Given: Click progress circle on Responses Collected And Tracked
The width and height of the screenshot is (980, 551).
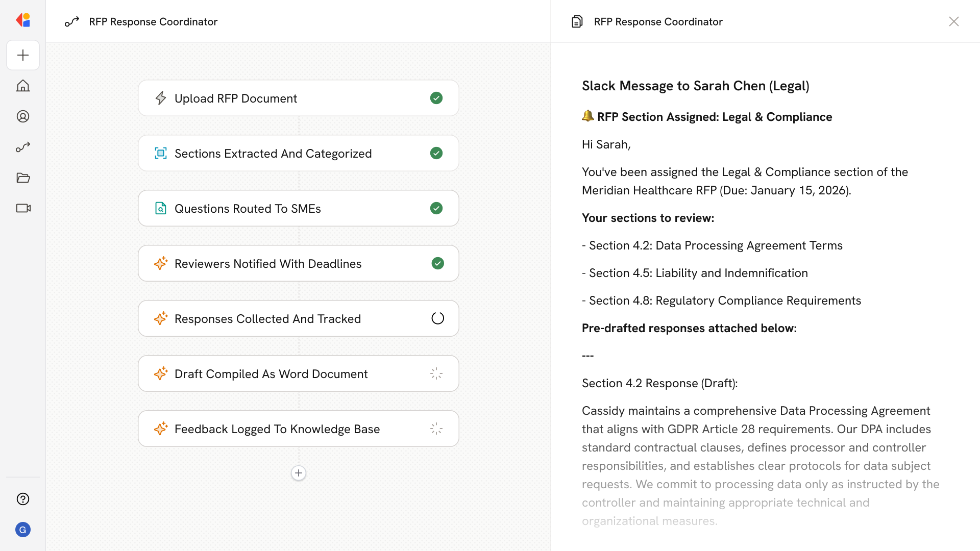Looking at the screenshot, I should (437, 318).
